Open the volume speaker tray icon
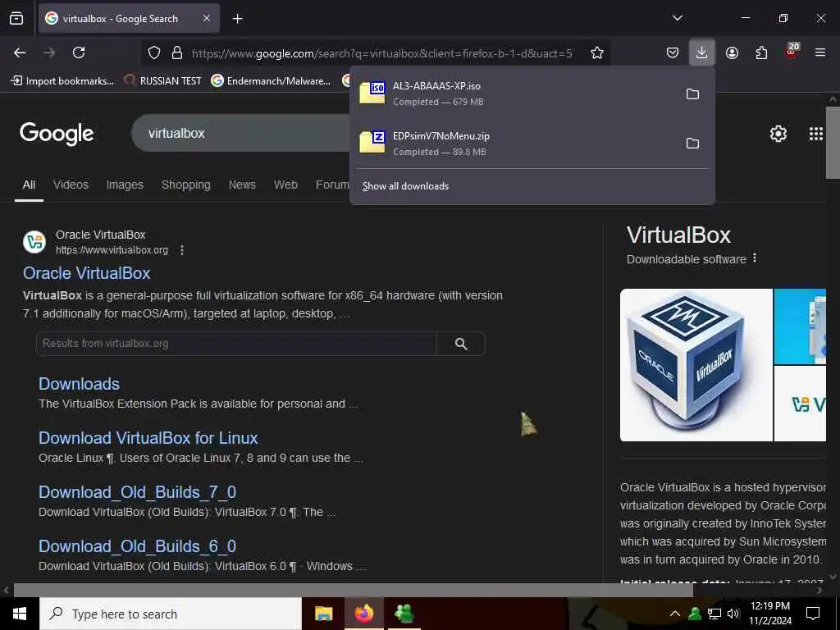The width and height of the screenshot is (840, 630). tap(733, 614)
